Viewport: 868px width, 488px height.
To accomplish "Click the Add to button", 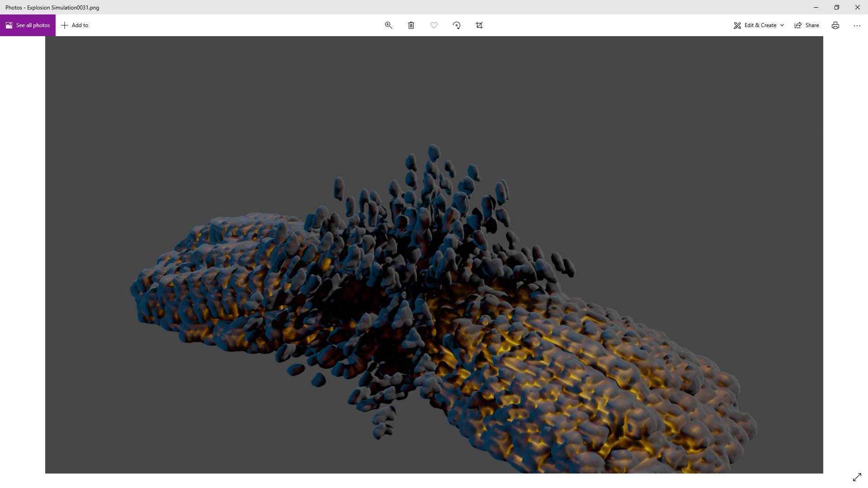I will pos(75,25).
